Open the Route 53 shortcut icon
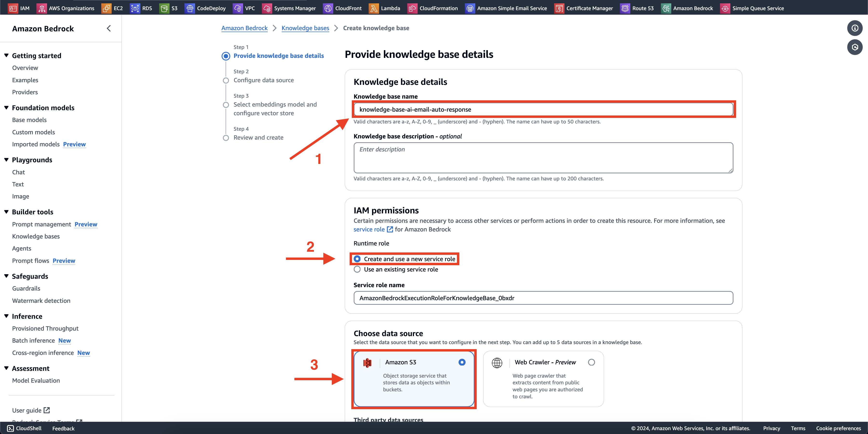The image size is (868, 434). click(x=625, y=8)
